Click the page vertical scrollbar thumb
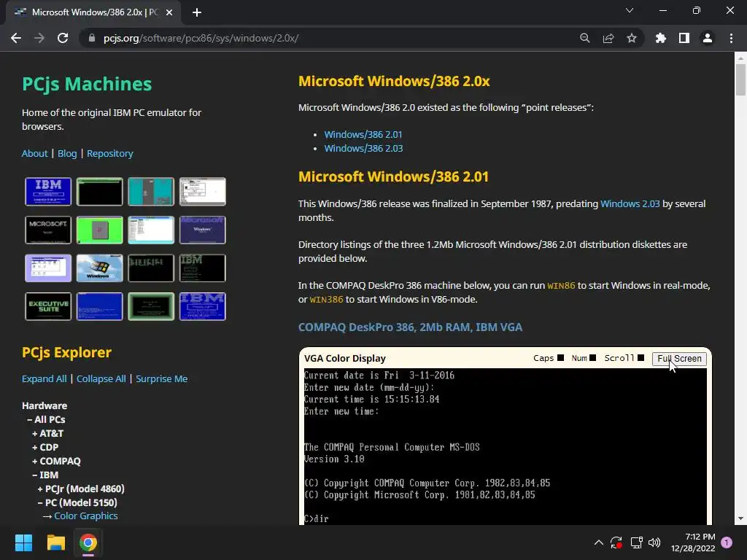Screen dimensions: 747x560 [740, 79]
